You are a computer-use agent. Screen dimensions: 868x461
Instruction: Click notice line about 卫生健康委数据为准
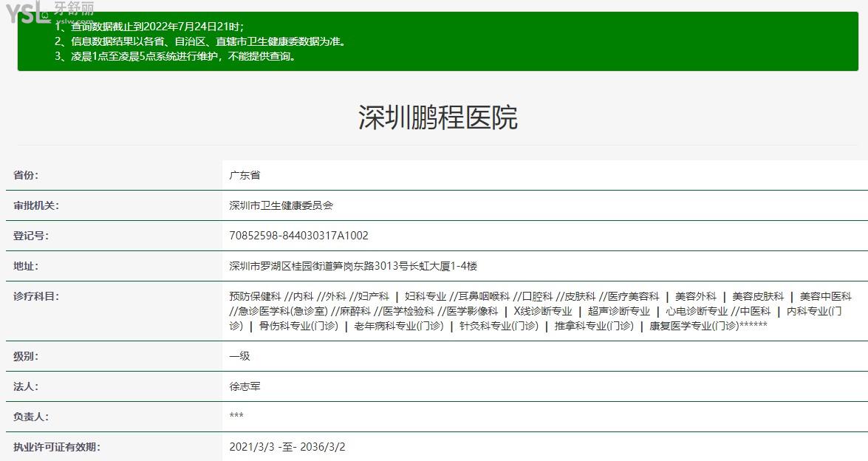click(x=202, y=41)
